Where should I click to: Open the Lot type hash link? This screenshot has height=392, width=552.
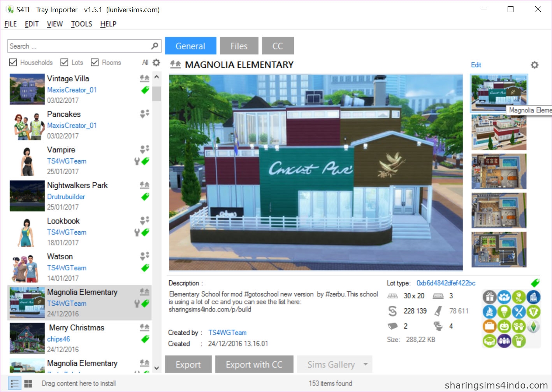point(446,283)
